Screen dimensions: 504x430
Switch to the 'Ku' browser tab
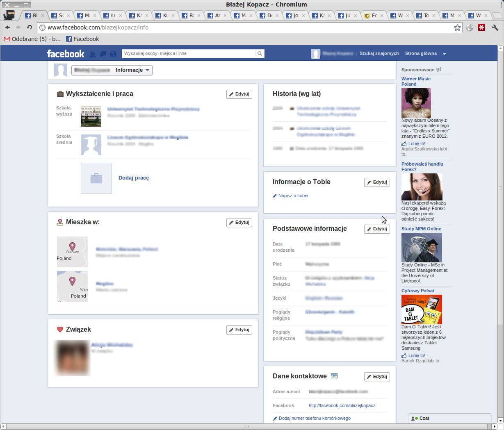coord(164,16)
